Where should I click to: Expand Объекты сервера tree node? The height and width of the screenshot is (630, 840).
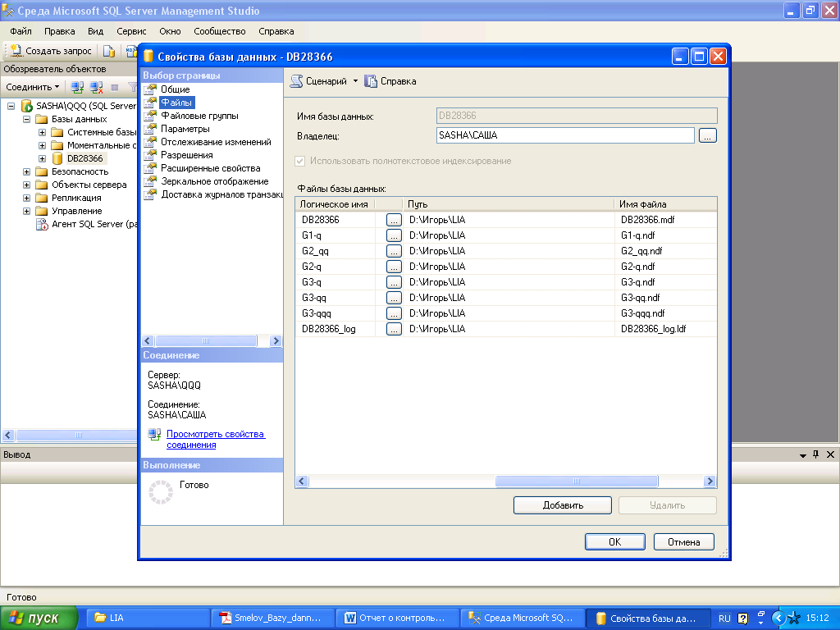26,185
